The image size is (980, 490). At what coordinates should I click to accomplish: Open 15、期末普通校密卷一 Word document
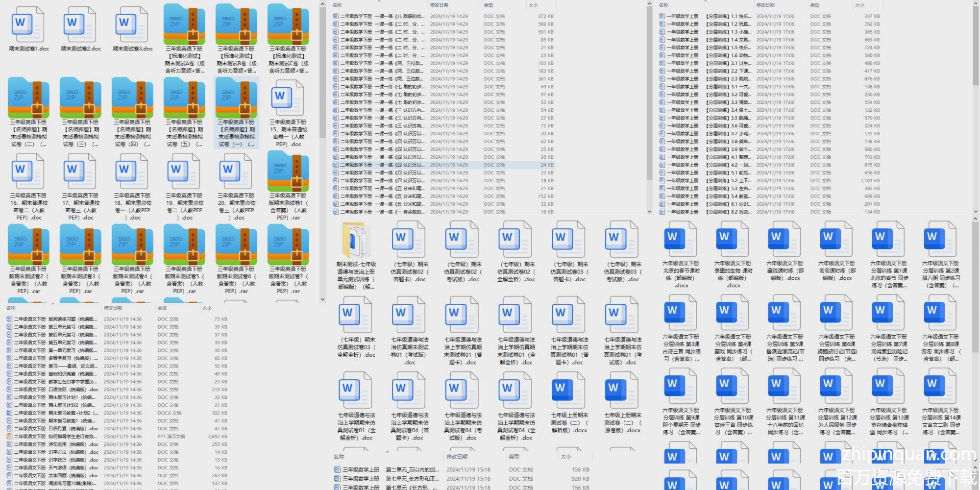(288, 98)
